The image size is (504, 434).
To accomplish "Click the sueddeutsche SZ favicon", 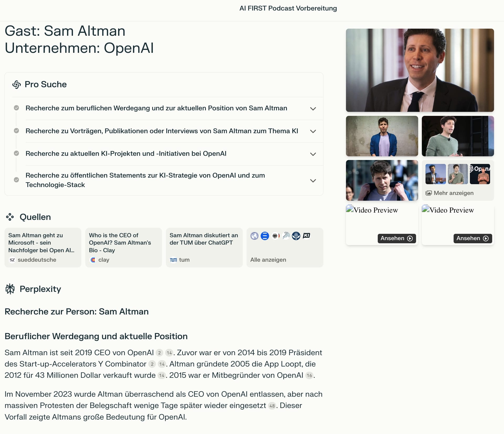I will pyautogui.click(x=12, y=260).
